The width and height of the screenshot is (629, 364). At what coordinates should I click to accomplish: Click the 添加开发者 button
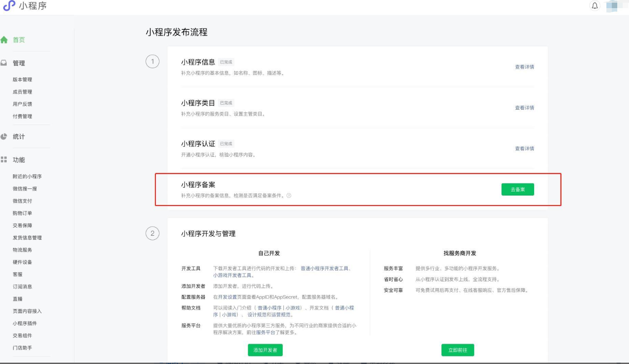coord(265,350)
